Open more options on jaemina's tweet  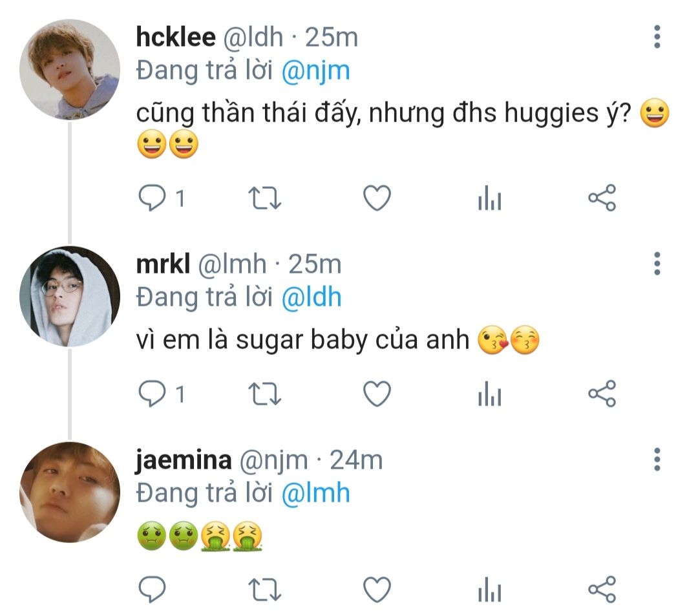pyautogui.click(x=657, y=459)
